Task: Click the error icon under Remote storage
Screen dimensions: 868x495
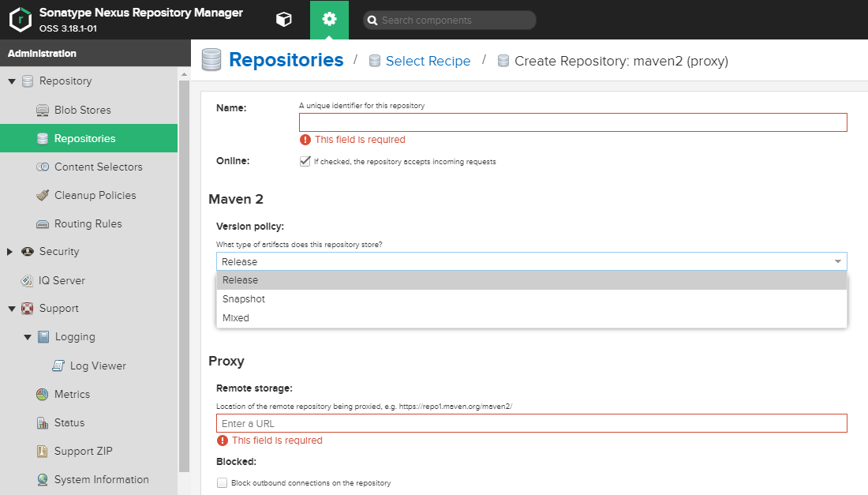Action: pyautogui.click(x=222, y=441)
